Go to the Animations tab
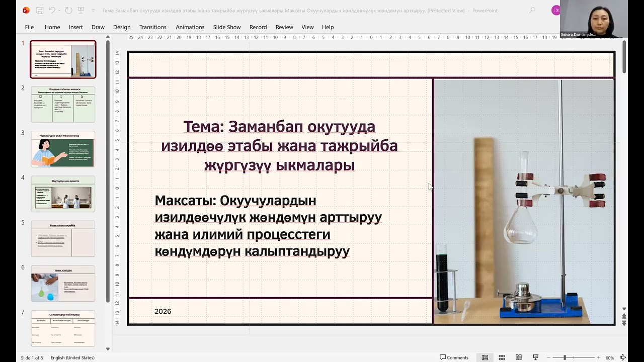Screen dimensions: 644x362 coord(190,27)
